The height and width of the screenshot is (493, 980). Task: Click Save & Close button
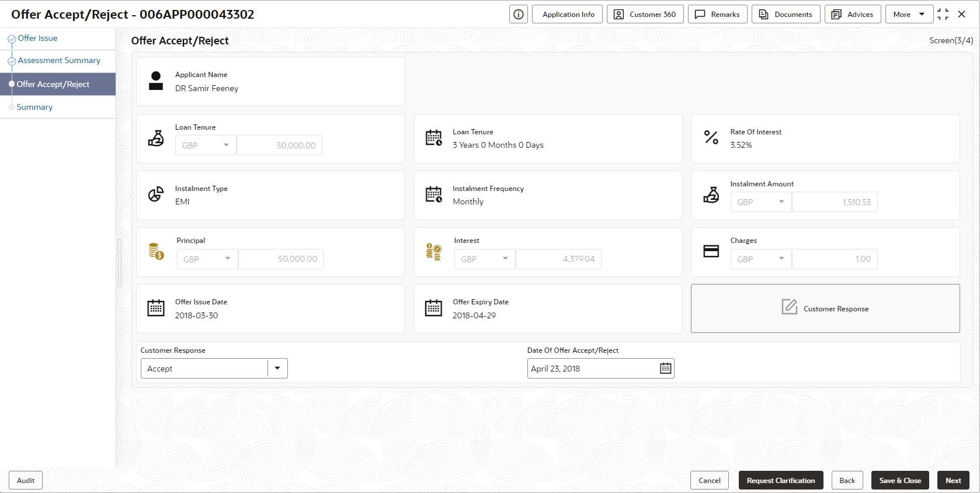tap(900, 481)
